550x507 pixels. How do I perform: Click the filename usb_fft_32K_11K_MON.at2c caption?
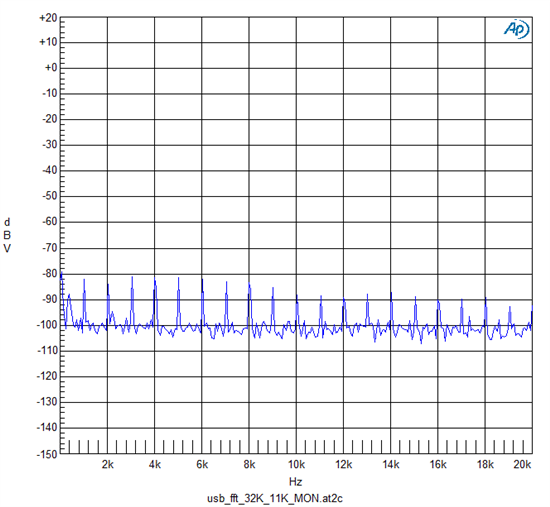coord(275,498)
